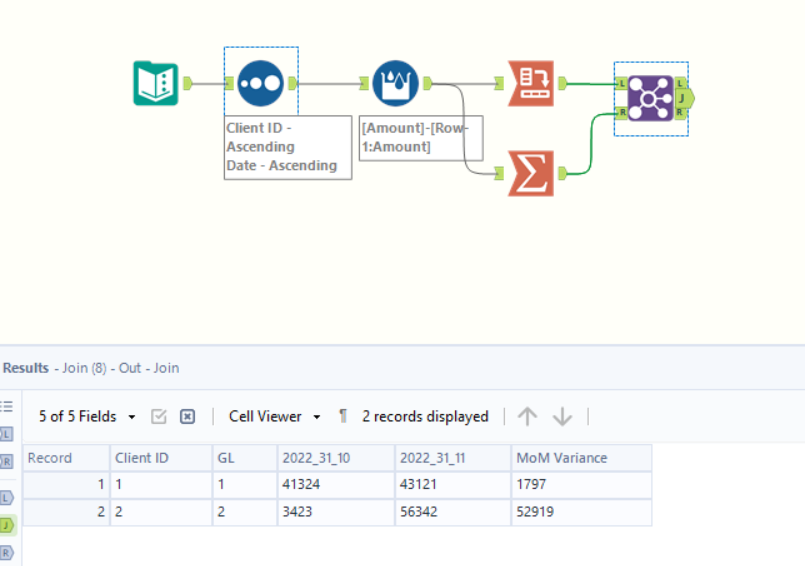The height and width of the screenshot is (566, 805).
Task: Select the Input Data tool node
Action: pos(155,83)
